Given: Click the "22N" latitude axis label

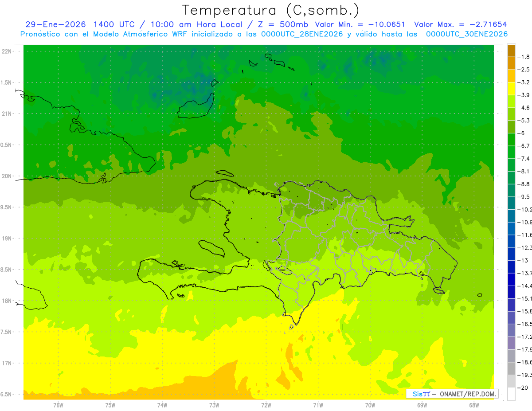Looking at the screenshot, I should click(8, 51).
